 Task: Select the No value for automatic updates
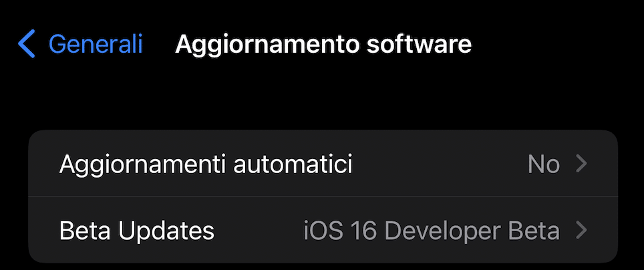(x=544, y=164)
